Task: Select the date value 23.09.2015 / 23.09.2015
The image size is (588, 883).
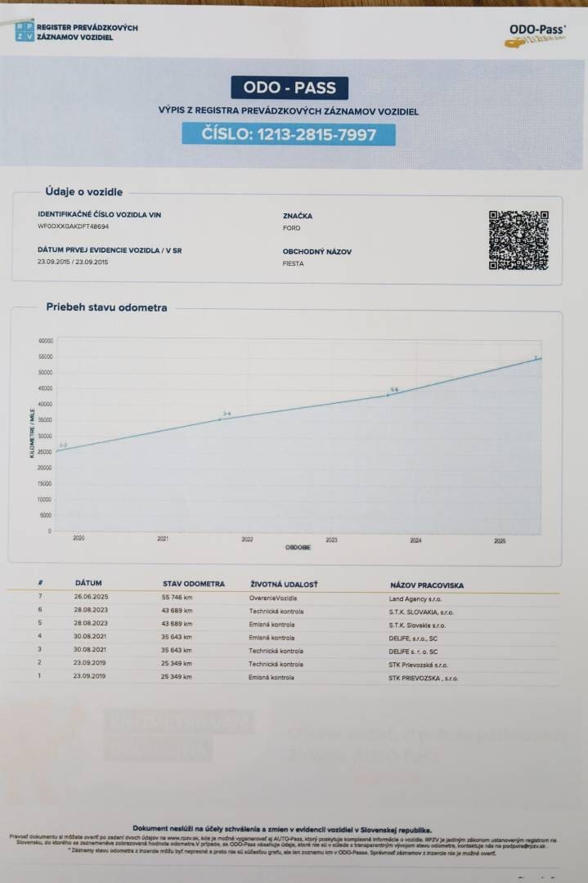Action: pos(73,262)
